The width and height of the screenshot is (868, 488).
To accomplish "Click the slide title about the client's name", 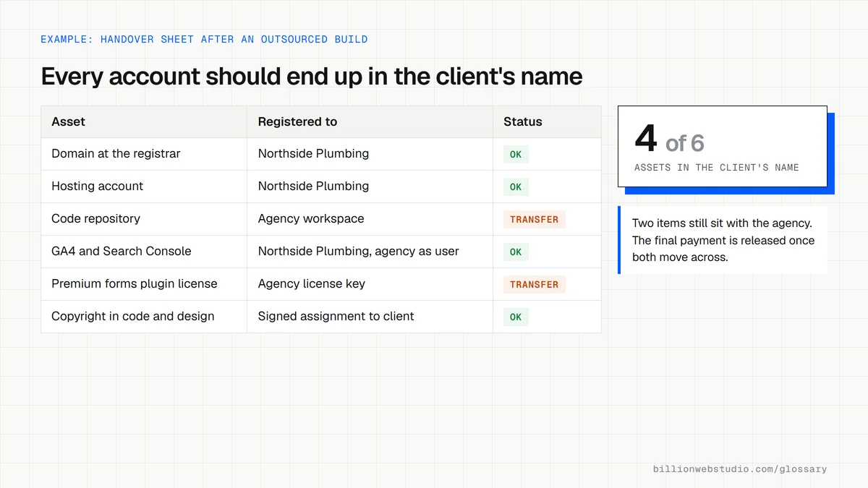I will click(312, 77).
